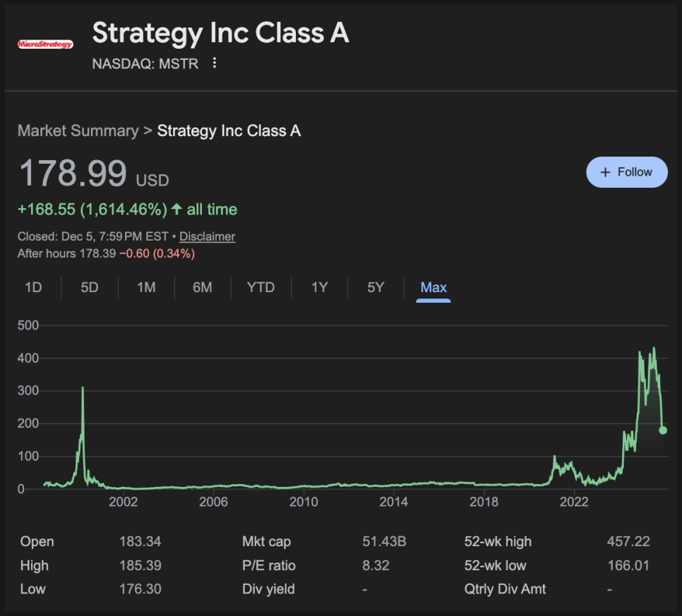This screenshot has width=682, height=616.
Task: Click the 178.99 USD price value
Action: [73, 173]
